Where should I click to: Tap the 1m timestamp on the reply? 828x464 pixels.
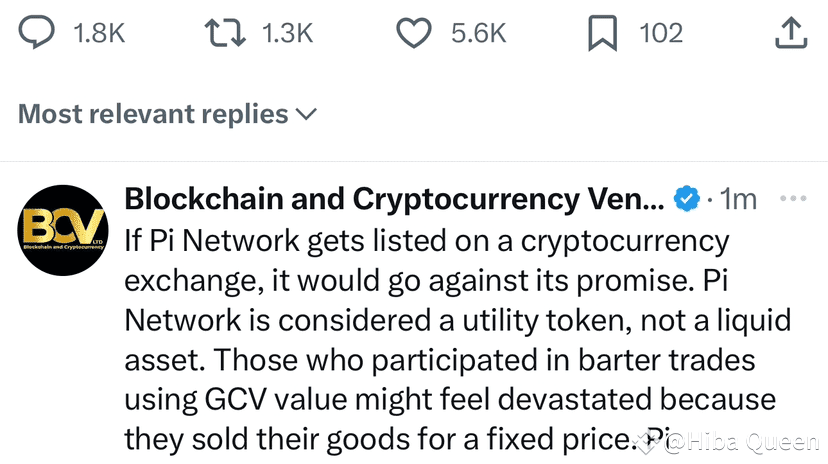[x=739, y=200]
